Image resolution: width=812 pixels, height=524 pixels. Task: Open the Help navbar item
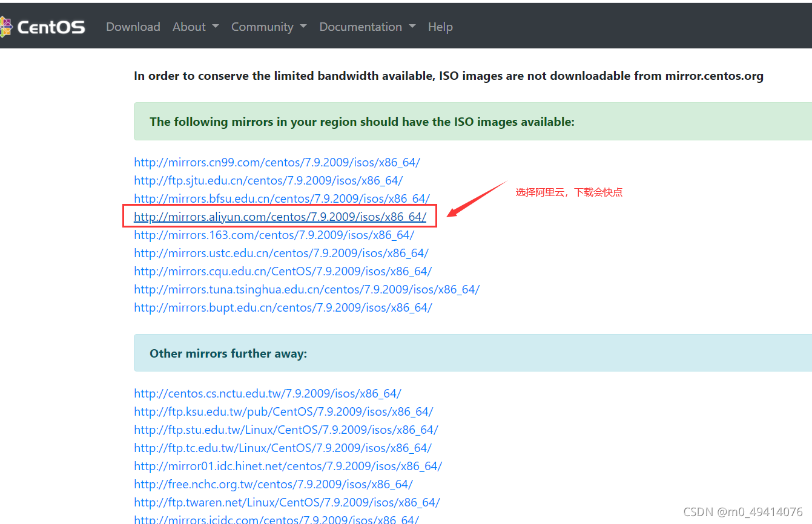point(440,27)
